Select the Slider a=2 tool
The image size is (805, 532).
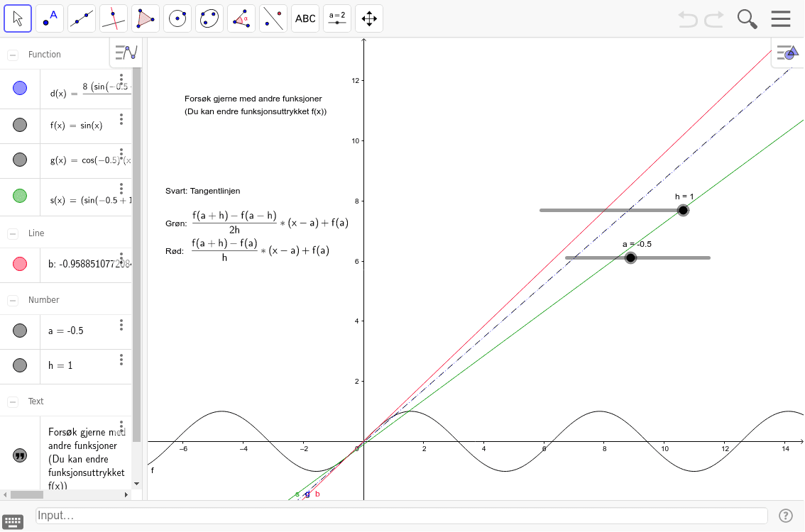point(336,18)
